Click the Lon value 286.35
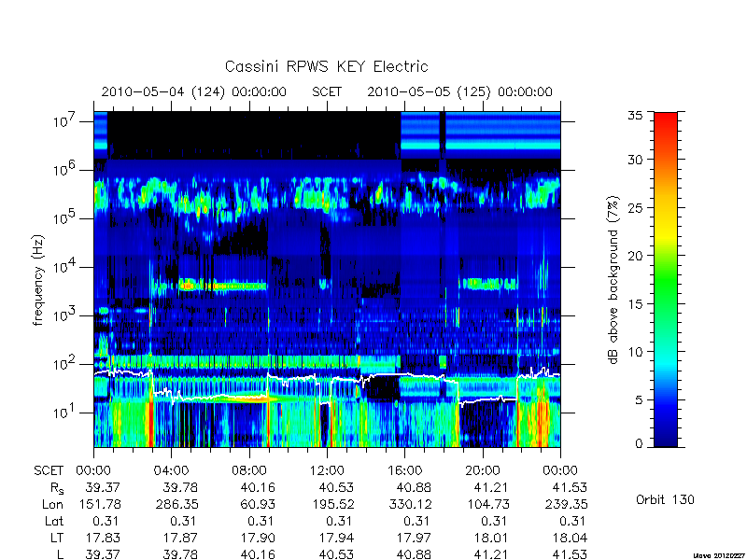The image size is (747, 560). [177, 504]
